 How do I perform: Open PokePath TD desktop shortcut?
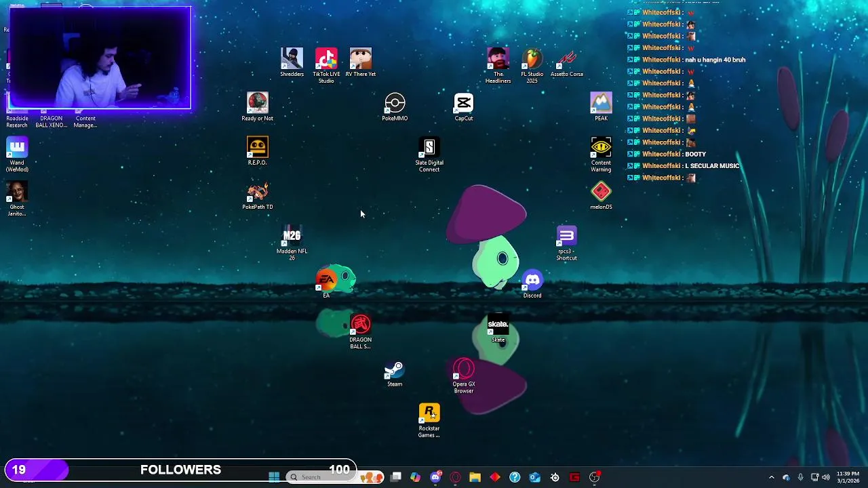point(258,195)
